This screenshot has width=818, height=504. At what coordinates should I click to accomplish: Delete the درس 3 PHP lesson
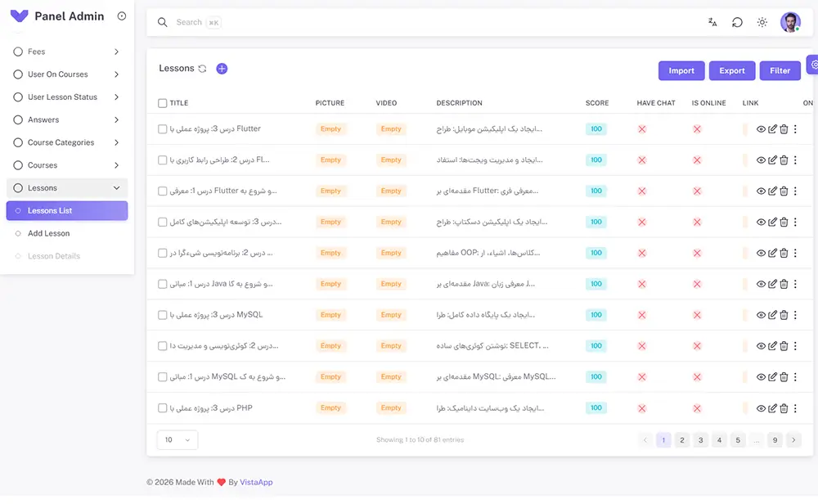[784, 408]
